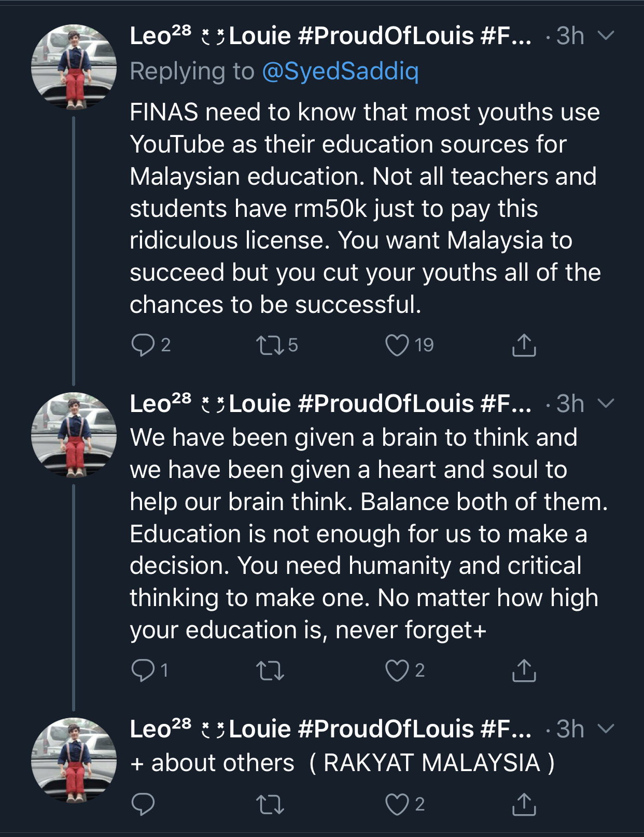Like the tweet with 19 likes
The image size is (644, 837).
[397, 345]
